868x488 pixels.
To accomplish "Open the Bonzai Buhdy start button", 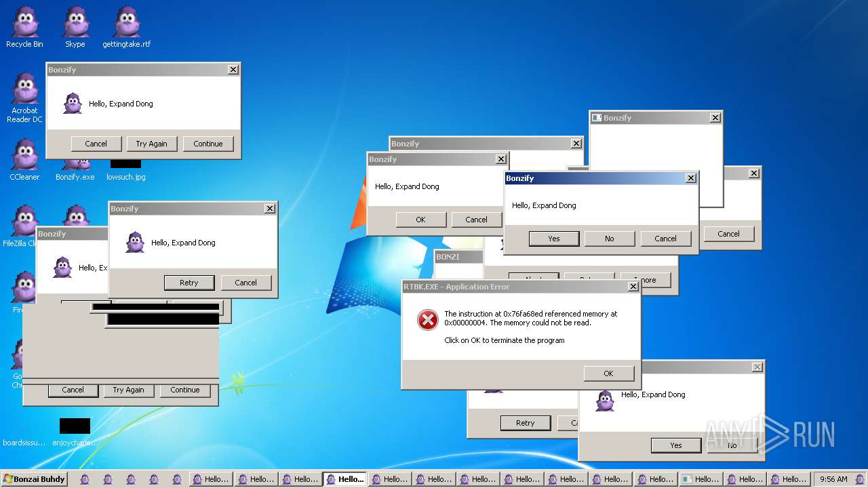I will click(35, 479).
